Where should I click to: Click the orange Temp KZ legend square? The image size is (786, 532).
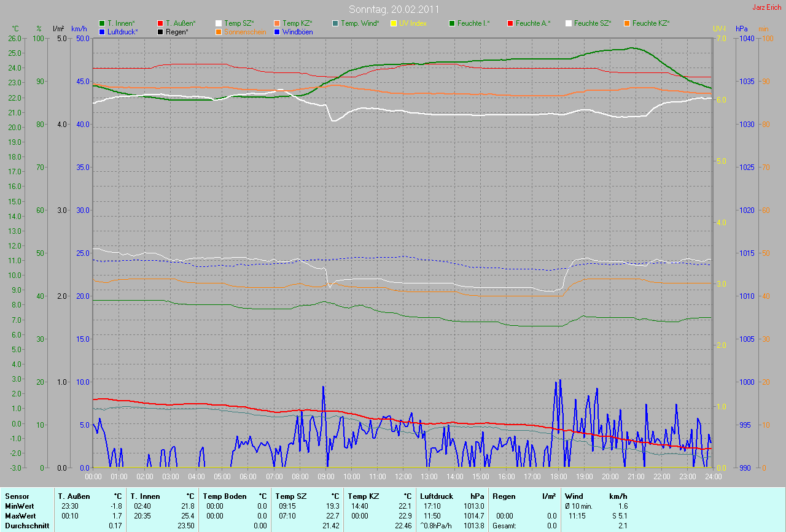[x=278, y=23]
